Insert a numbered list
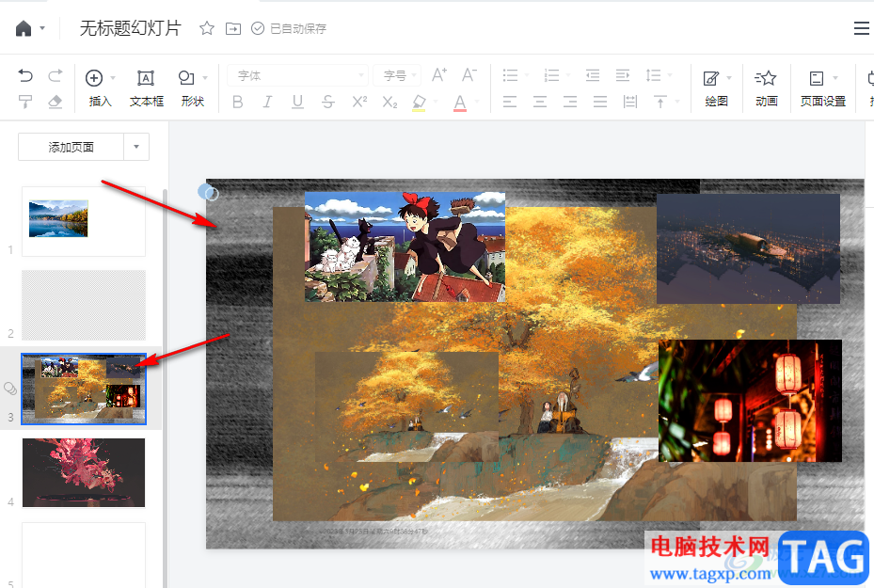The width and height of the screenshot is (874, 588). tap(551, 75)
